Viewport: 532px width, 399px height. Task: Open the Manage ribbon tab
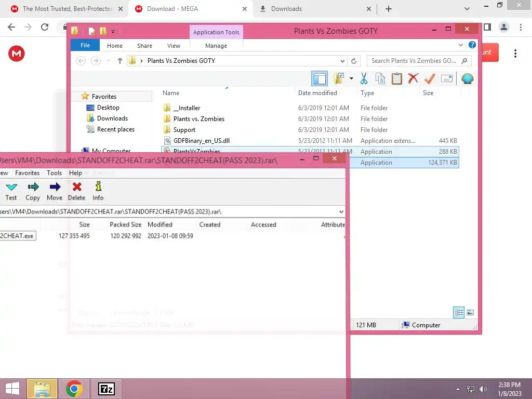tap(216, 46)
